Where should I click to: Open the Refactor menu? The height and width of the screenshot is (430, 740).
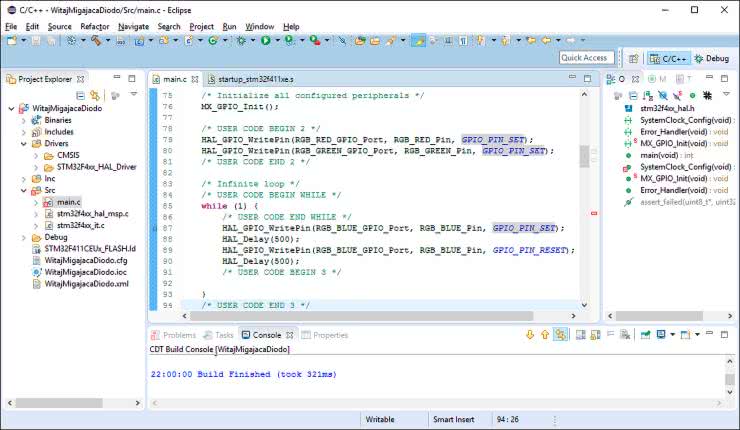click(x=94, y=26)
